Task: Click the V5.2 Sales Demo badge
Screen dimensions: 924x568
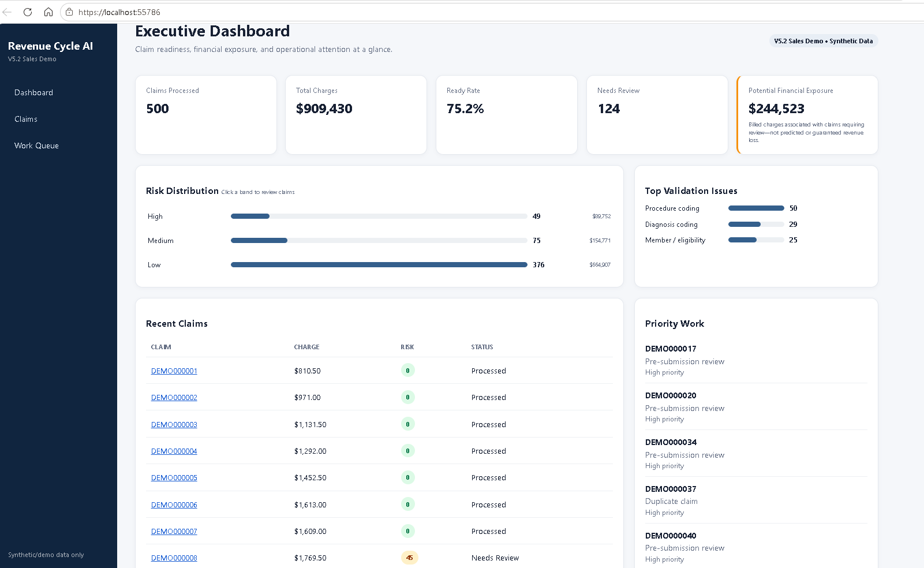Action: 824,41
